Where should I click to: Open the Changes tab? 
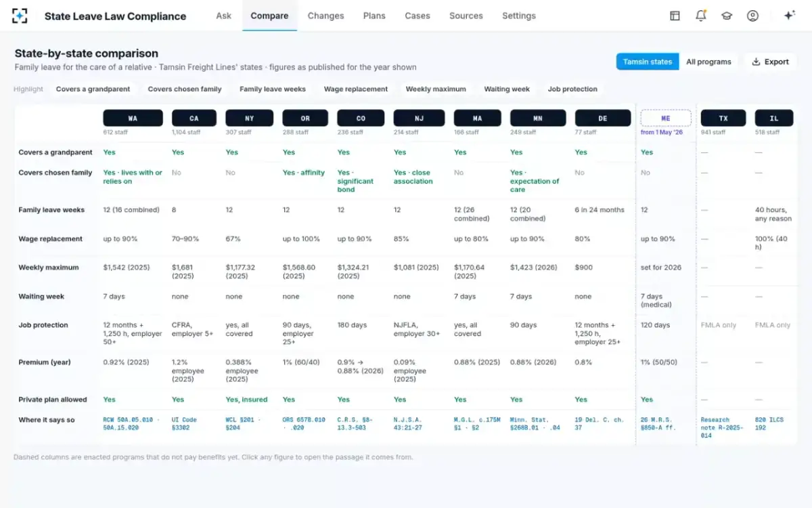click(325, 16)
